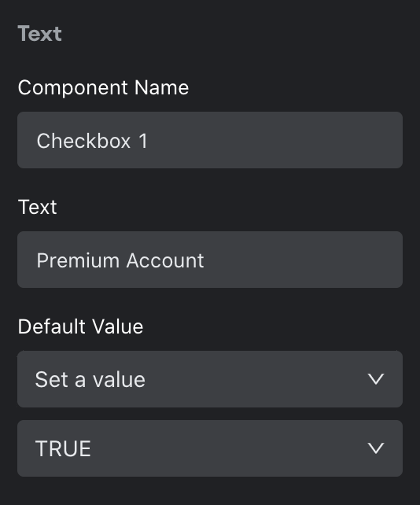Open the TRUE value dropdown
This screenshot has height=505, width=420.
click(210, 448)
